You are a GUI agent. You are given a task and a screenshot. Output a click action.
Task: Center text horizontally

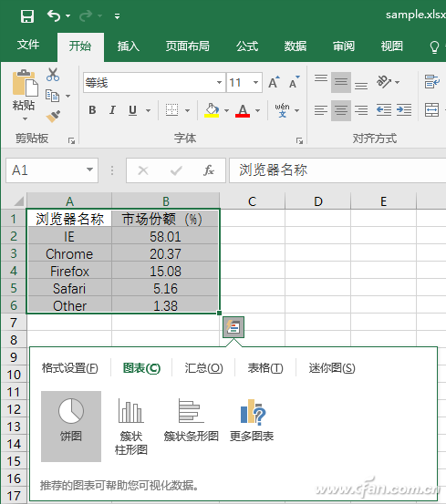click(x=341, y=110)
